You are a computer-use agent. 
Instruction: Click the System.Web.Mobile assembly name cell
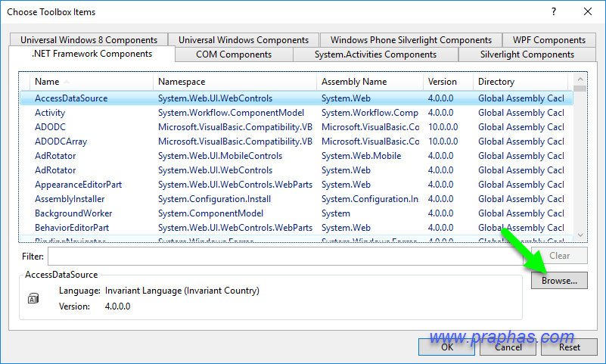pos(362,156)
